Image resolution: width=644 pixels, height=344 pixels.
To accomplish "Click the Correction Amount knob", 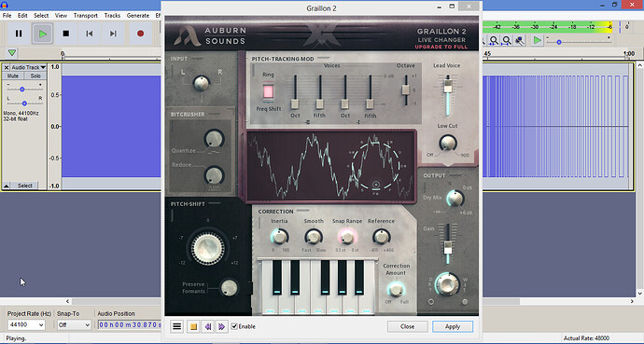I will (396, 290).
